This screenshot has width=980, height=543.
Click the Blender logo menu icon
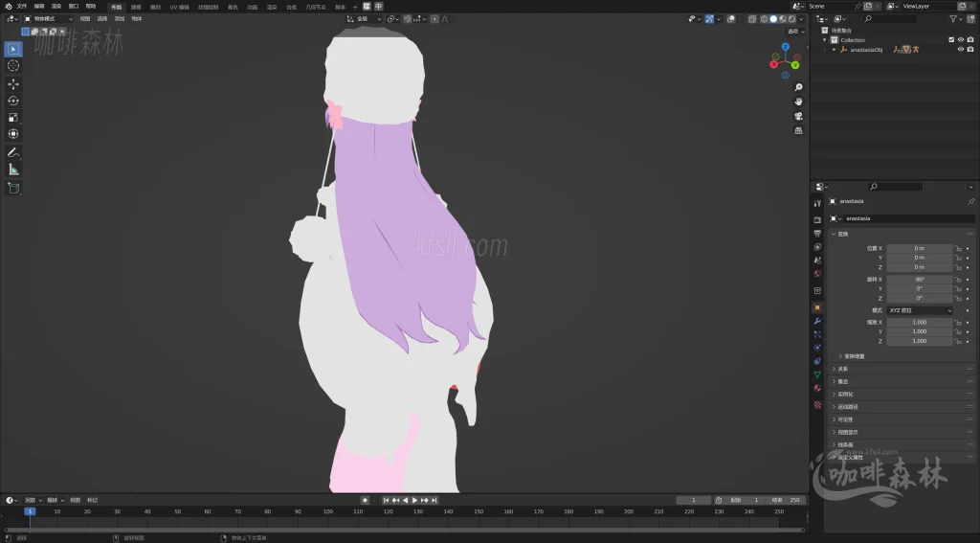click(8, 7)
